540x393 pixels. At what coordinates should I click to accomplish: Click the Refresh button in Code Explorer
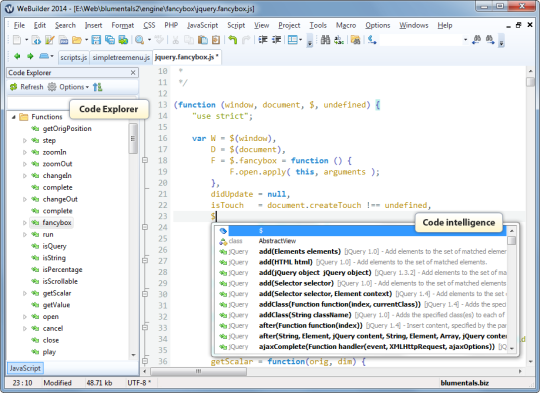[x=27, y=87]
